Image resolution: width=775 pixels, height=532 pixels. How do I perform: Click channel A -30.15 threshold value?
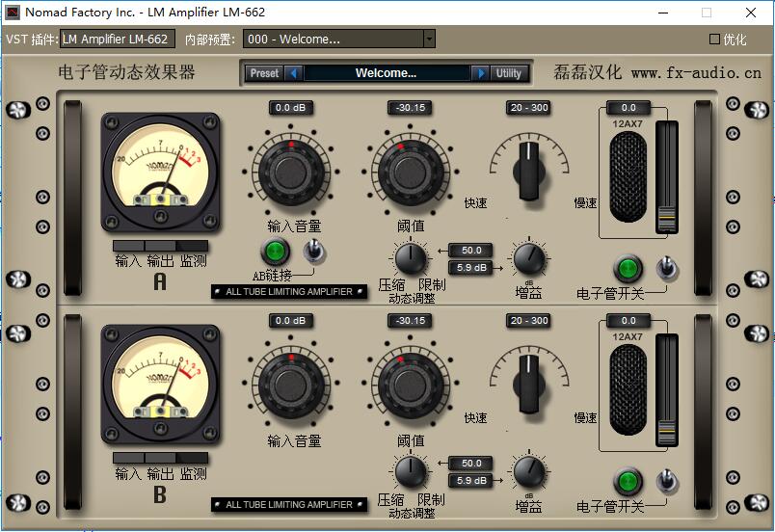pos(410,108)
